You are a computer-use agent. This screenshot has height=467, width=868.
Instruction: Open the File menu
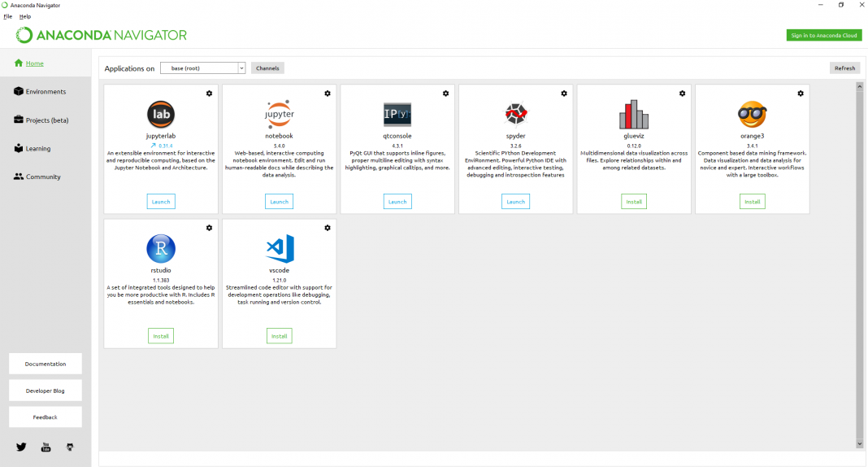pos(7,16)
